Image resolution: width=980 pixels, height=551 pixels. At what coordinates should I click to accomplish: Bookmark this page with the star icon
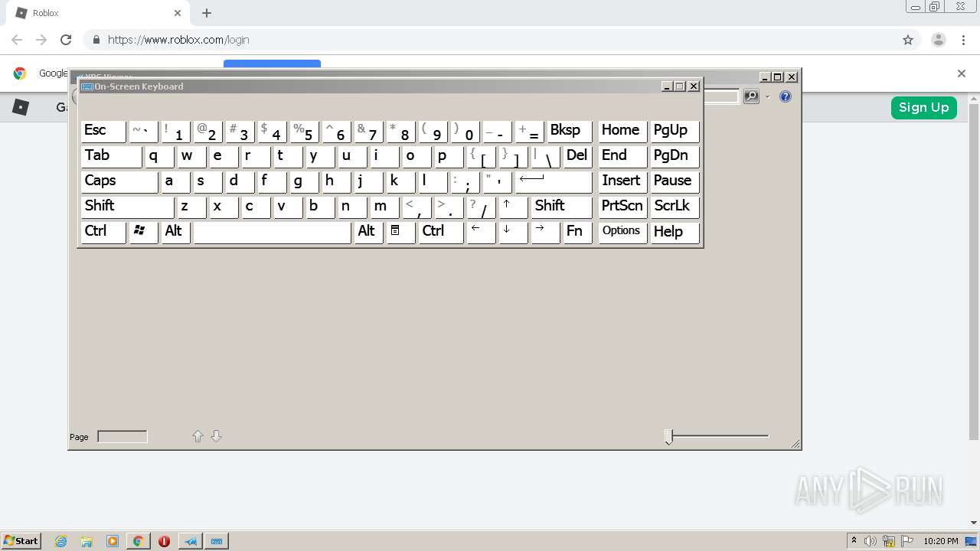tap(908, 40)
